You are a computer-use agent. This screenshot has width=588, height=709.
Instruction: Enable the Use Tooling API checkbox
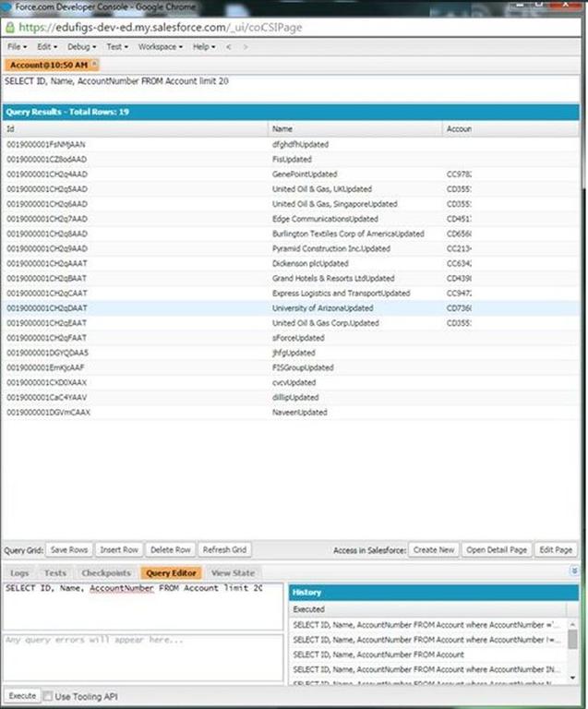tap(47, 696)
